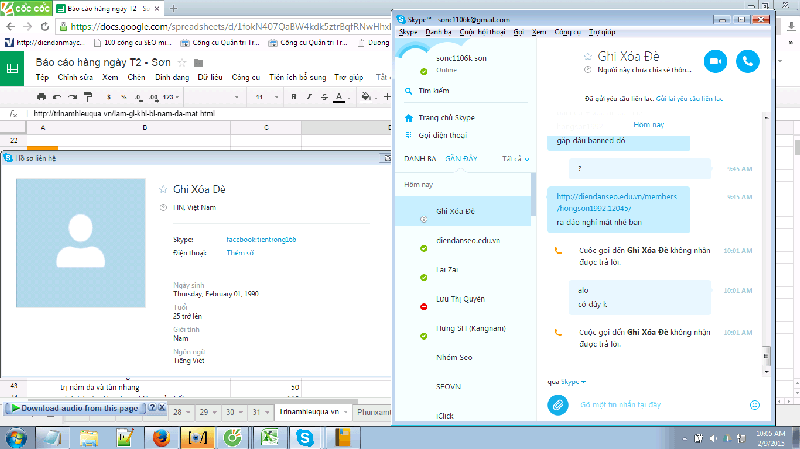Open the sheet tab 31 dropdown arrow
Screen dimensions: 800x449
pyautogui.click(x=267, y=412)
